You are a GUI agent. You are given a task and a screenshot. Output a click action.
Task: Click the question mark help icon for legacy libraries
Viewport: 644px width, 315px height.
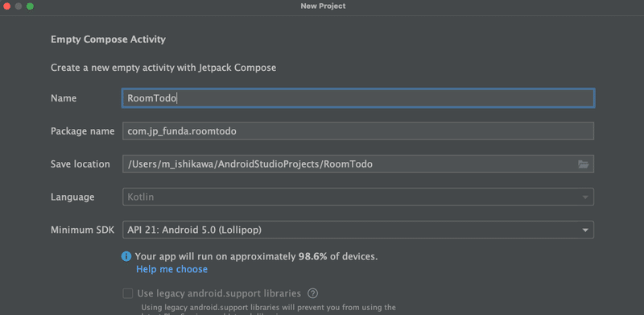(313, 293)
